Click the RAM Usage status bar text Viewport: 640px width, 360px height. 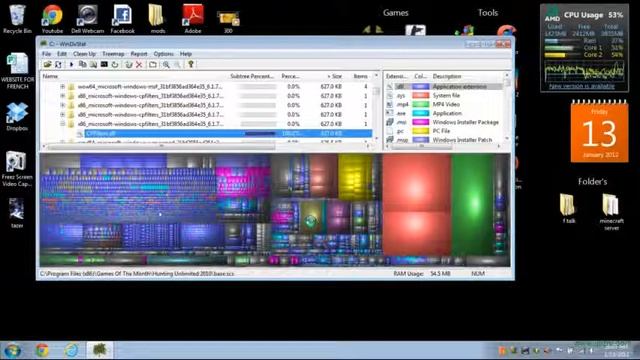click(422, 273)
